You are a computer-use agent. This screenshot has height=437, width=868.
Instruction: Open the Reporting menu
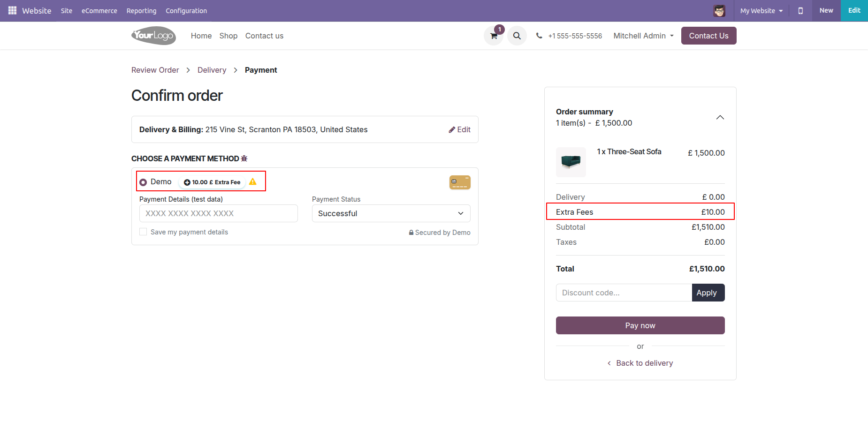tap(141, 11)
